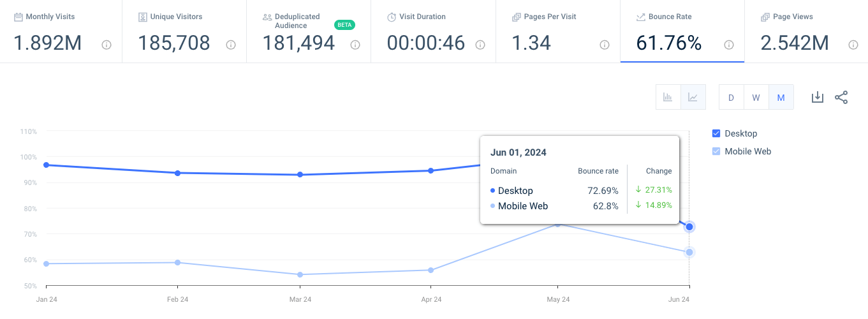868x319 pixels.
Task: Click the Desktop Mar 24 data point
Action: (300, 175)
